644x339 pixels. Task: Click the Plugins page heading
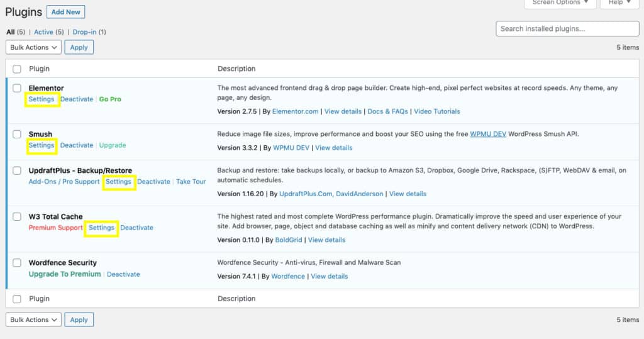[x=23, y=13]
